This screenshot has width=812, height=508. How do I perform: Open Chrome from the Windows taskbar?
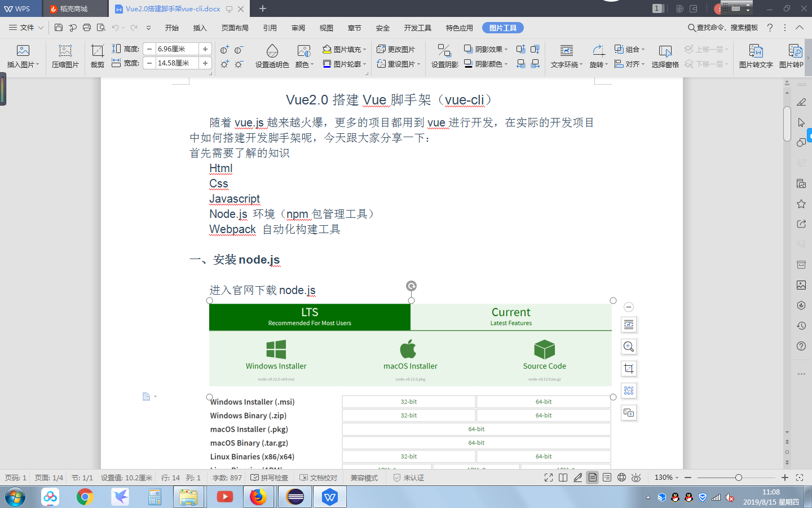(85, 497)
